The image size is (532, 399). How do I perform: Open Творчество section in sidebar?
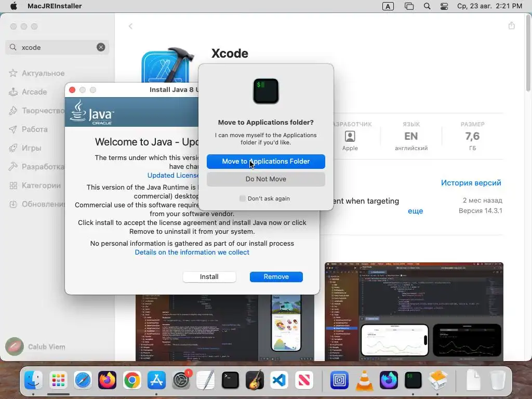coord(37,111)
